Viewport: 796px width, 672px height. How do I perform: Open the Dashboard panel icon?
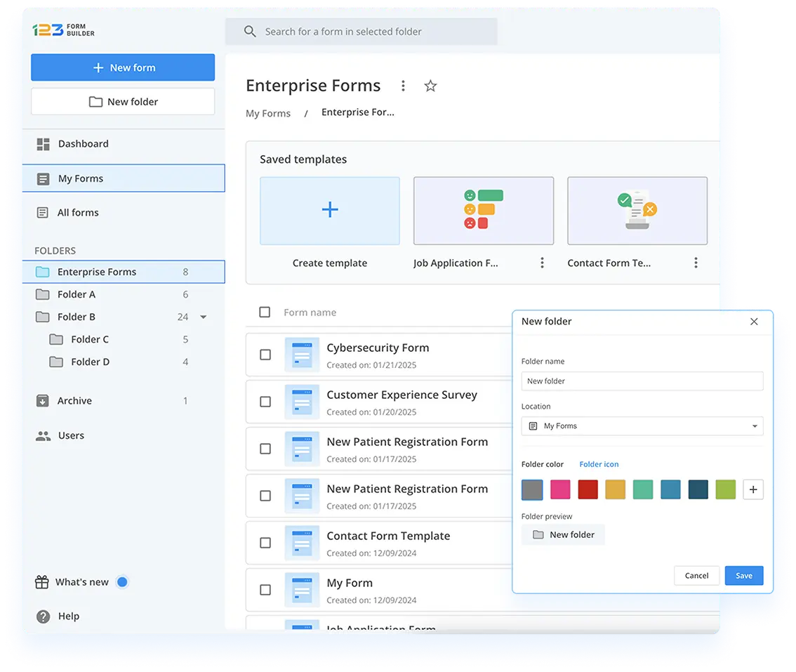click(44, 144)
